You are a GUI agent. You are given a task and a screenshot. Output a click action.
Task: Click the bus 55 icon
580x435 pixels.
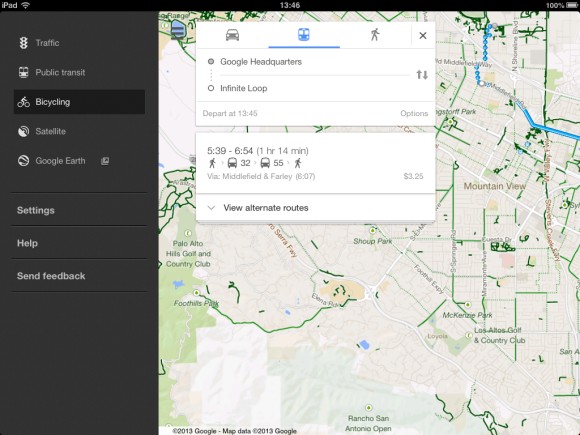tap(265, 163)
